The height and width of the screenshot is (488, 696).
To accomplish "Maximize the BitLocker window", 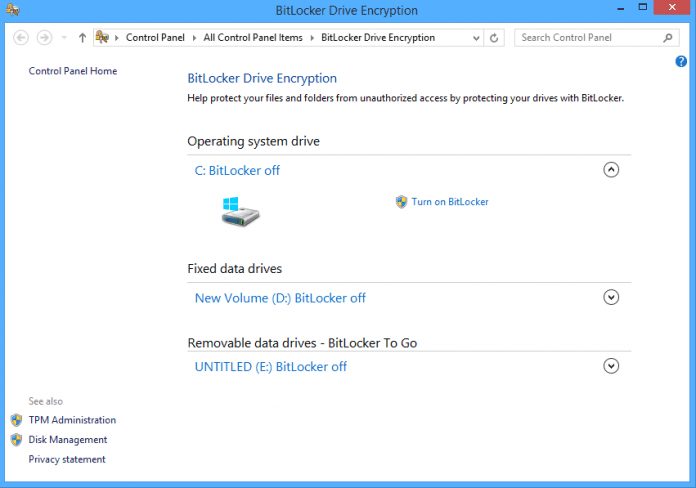I will (642, 7).
